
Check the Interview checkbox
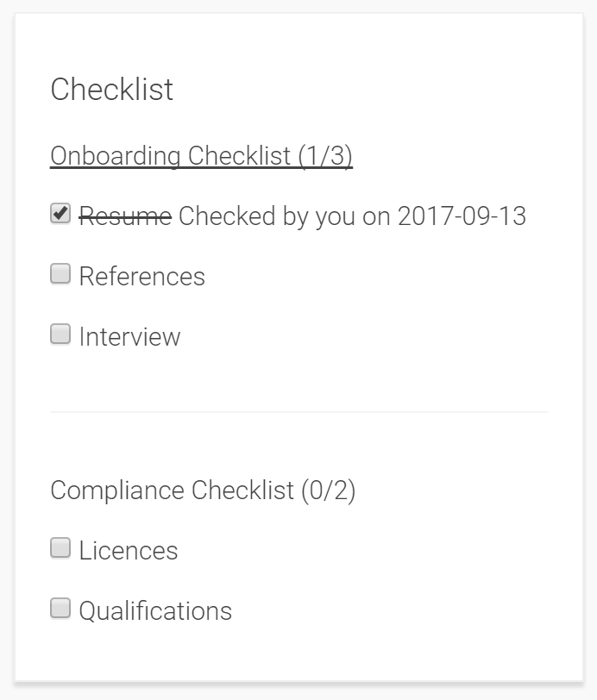click(x=60, y=335)
